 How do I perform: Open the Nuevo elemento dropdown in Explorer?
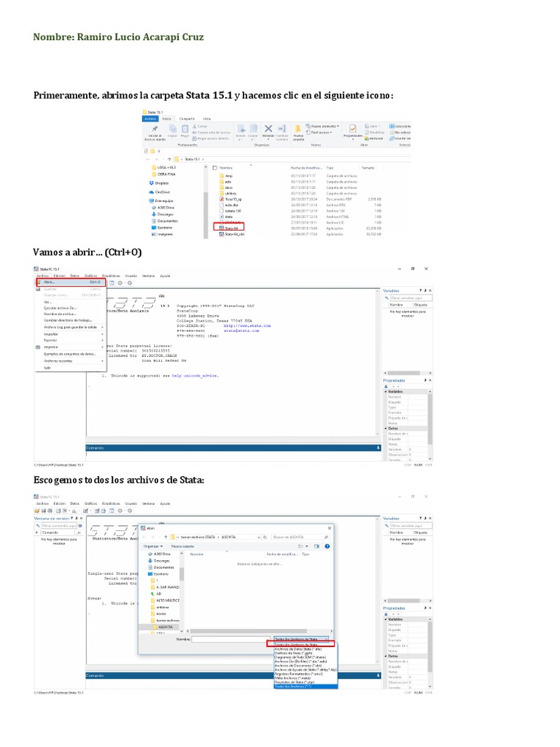pyautogui.click(x=322, y=126)
